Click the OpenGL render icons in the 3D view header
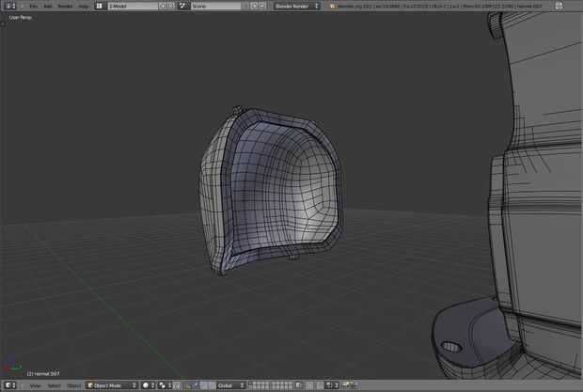Viewport: 583px width, 392px height. click(x=349, y=385)
